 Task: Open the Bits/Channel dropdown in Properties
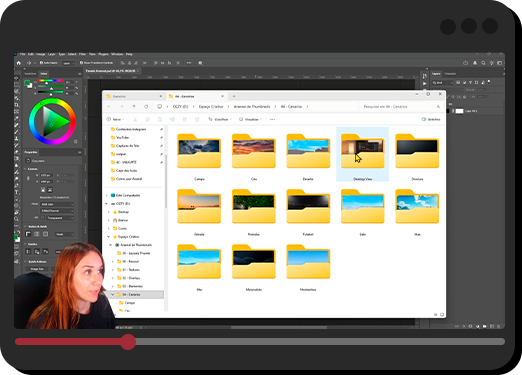[57, 211]
